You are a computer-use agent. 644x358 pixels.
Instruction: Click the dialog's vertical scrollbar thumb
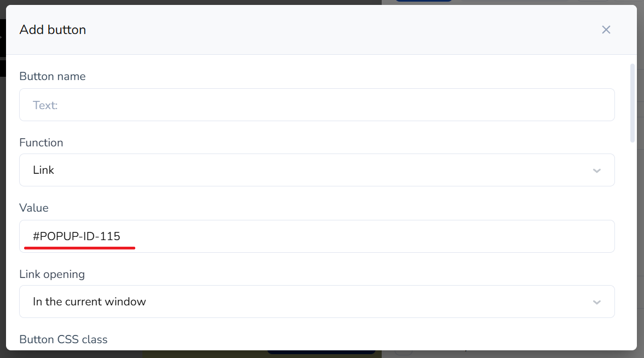[633, 103]
